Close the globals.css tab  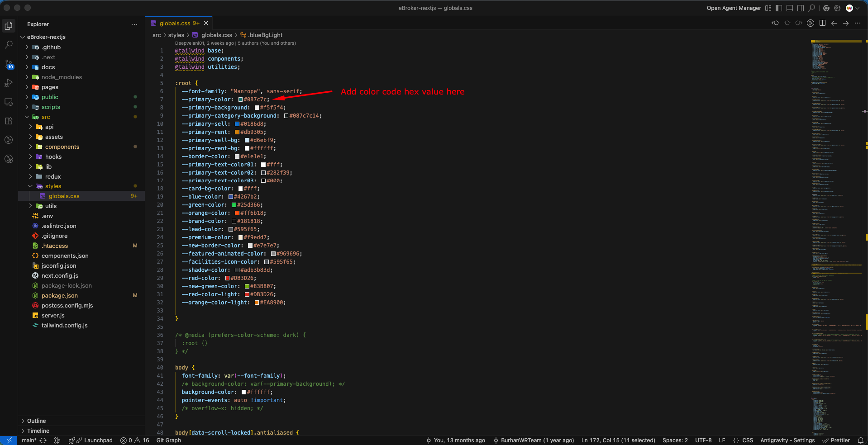tap(206, 23)
